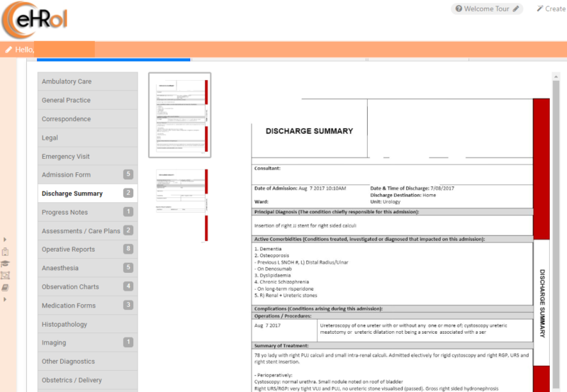Click the Create button
Screen dimensions: 567x392
tap(554, 9)
